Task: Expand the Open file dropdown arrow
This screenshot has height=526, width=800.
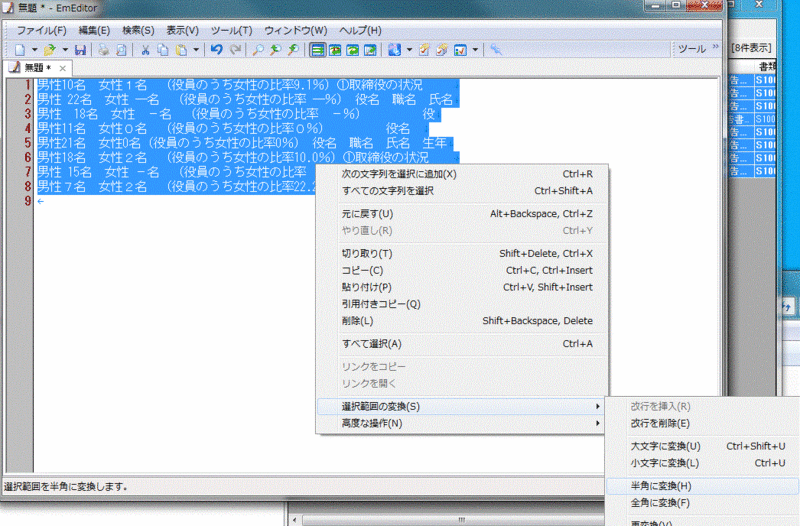Action: pos(65,50)
